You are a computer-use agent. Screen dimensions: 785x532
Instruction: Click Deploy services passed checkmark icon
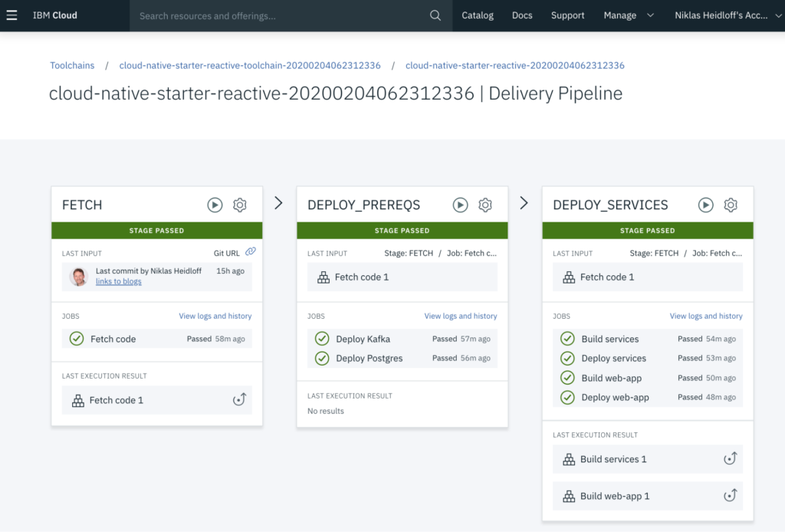click(567, 358)
